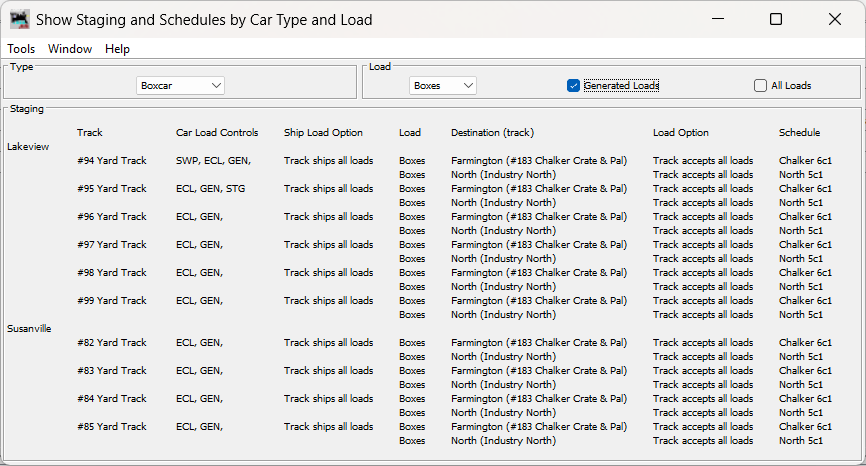Select the #94 Yard Track entry
This screenshot has width=866, height=466.
click(x=111, y=160)
